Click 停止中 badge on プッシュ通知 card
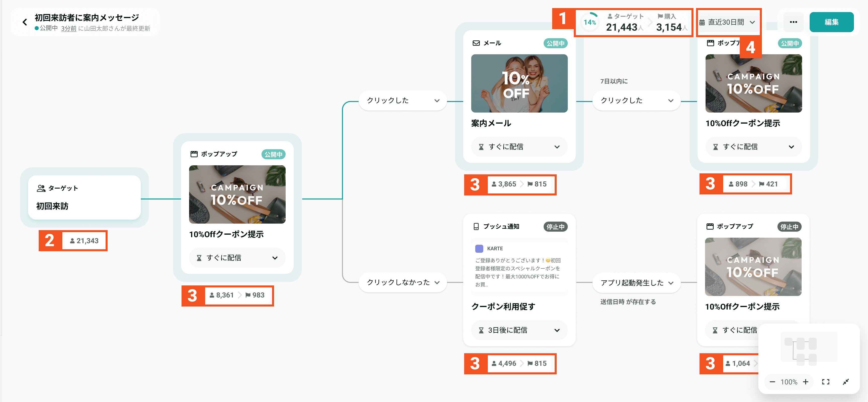The image size is (868, 402). [x=555, y=227]
